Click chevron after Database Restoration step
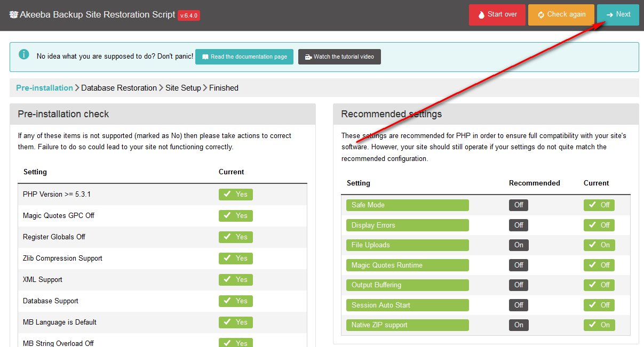Screen dimensions: 644x347 click(161, 88)
